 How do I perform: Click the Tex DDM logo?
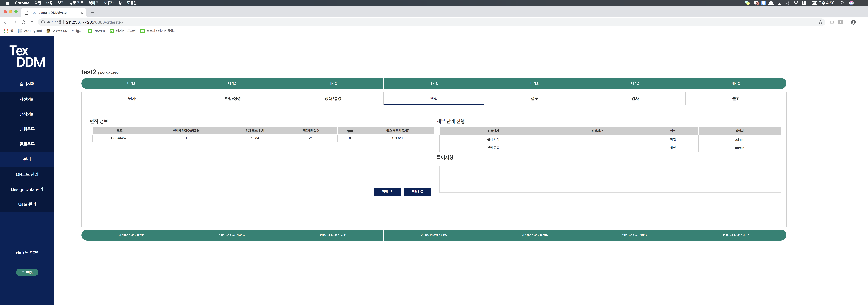[27, 56]
